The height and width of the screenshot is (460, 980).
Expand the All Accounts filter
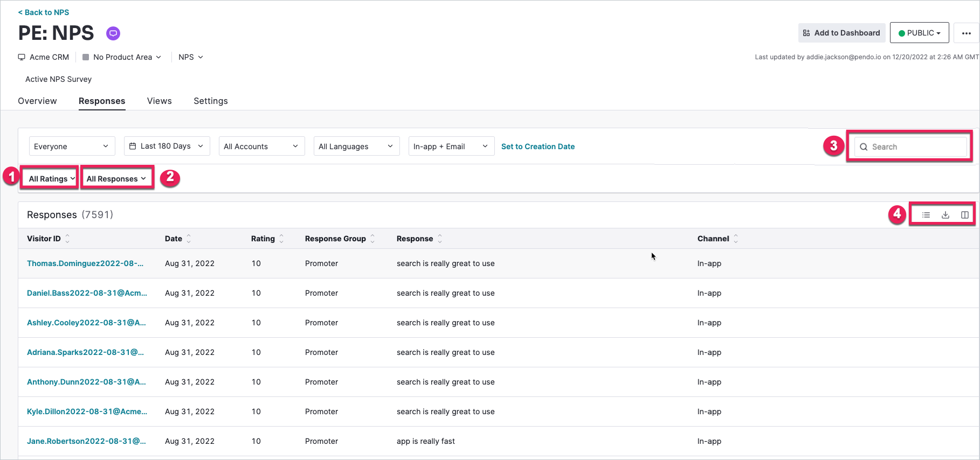(x=262, y=146)
